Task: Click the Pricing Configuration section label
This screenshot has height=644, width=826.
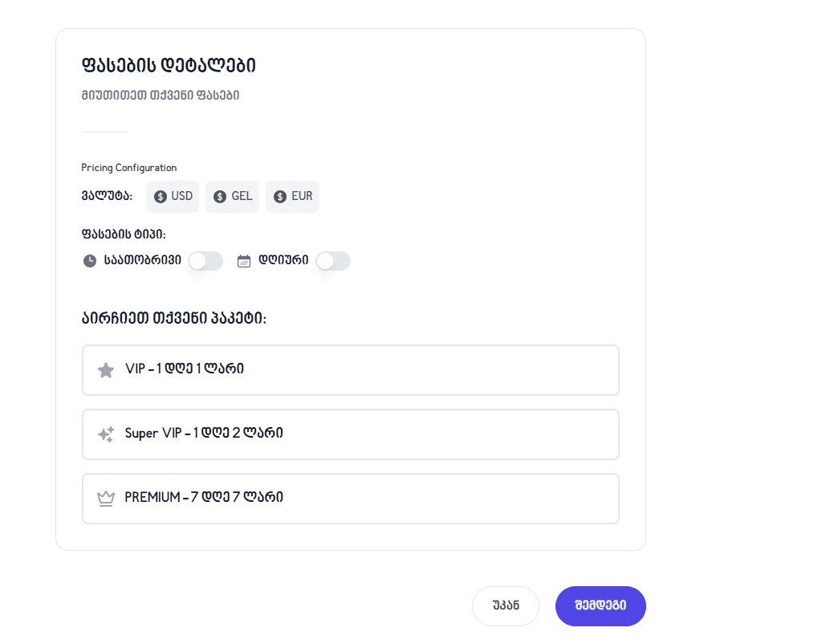Action: pos(128,167)
